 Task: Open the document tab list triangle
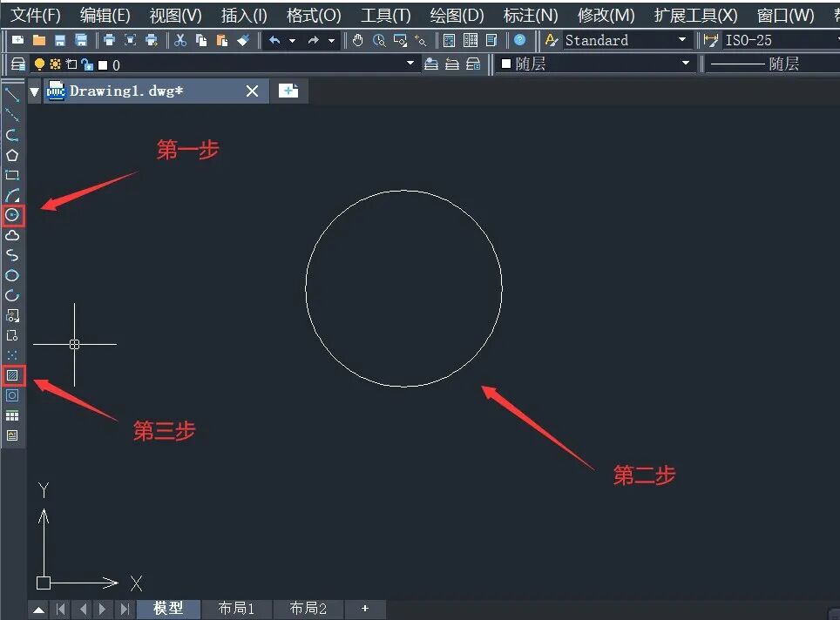coord(34,91)
